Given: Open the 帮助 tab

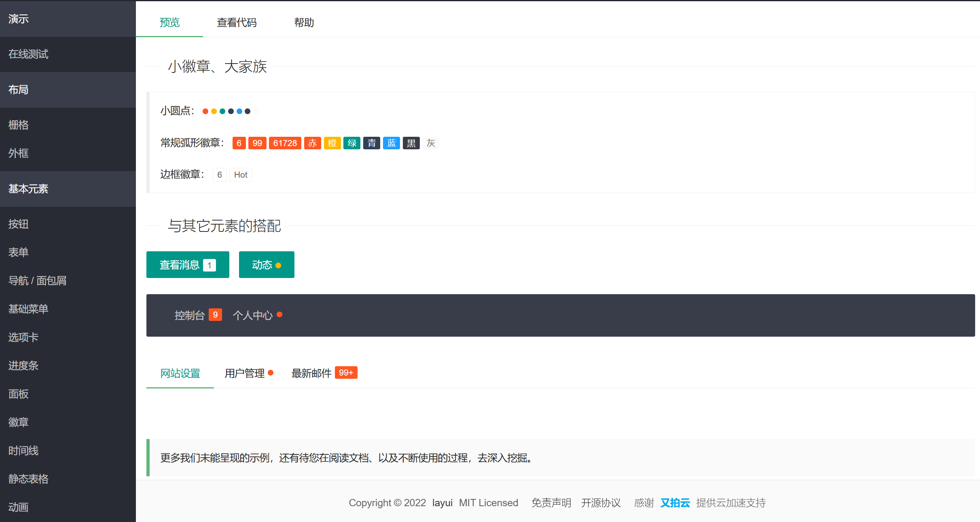Looking at the screenshot, I should click(304, 23).
